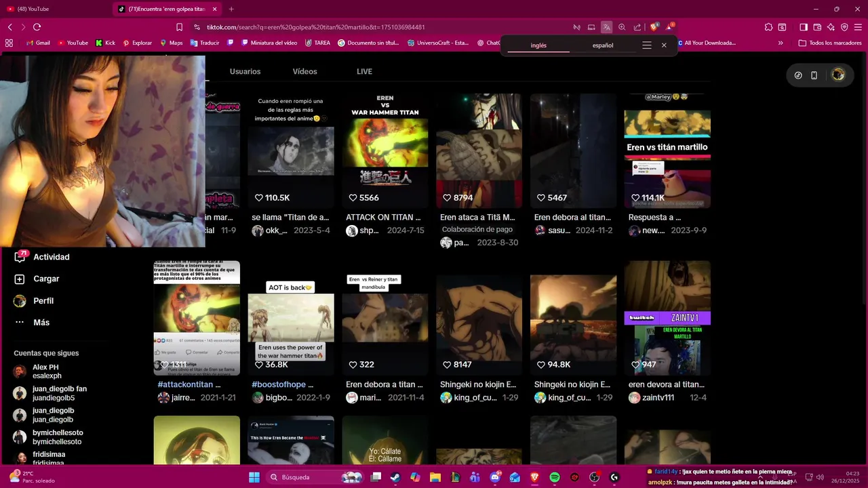Open Brave Wallet icon
This screenshot has width=868, height=488.
[817, 27]
